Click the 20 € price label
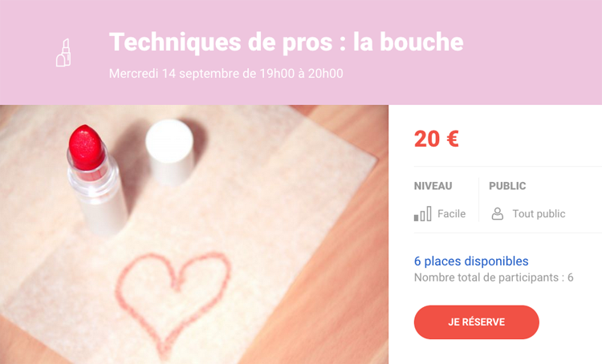602x364 pixels. [436, 139]
